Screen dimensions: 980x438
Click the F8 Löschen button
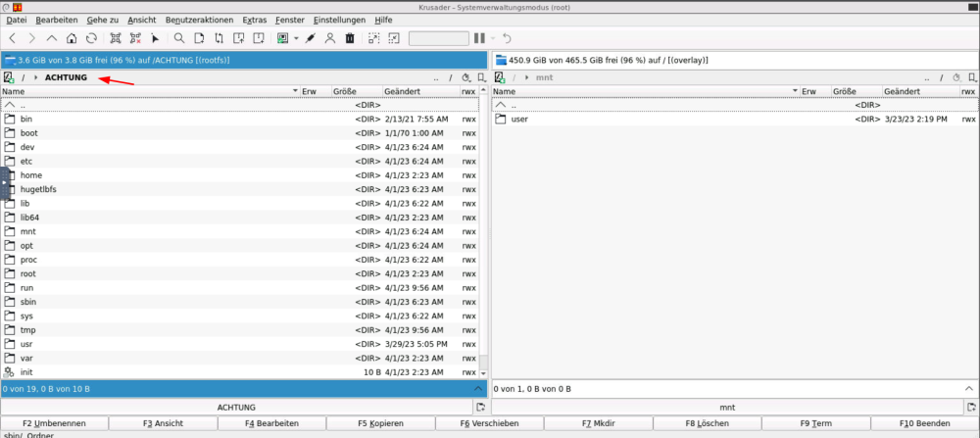(x=707, y=423)
